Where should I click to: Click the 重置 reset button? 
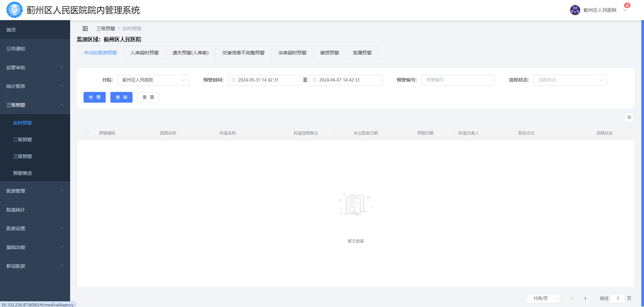148,97
